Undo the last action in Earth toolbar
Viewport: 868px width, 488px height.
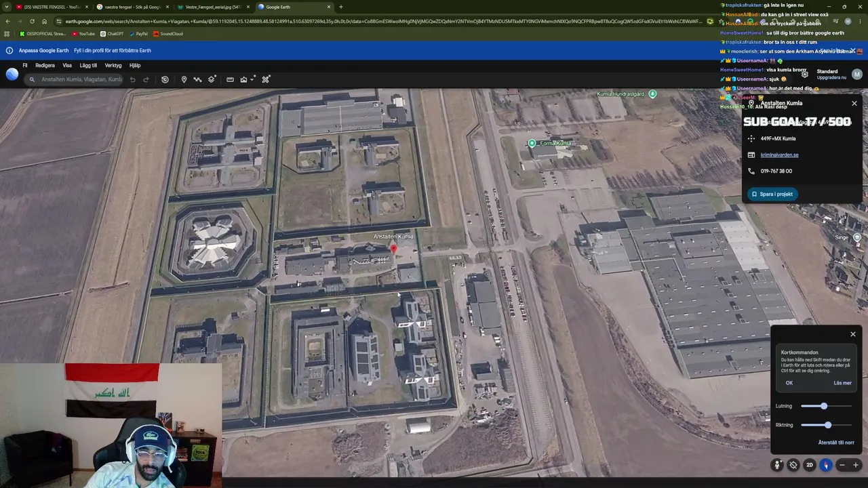(x=133, y=79)
